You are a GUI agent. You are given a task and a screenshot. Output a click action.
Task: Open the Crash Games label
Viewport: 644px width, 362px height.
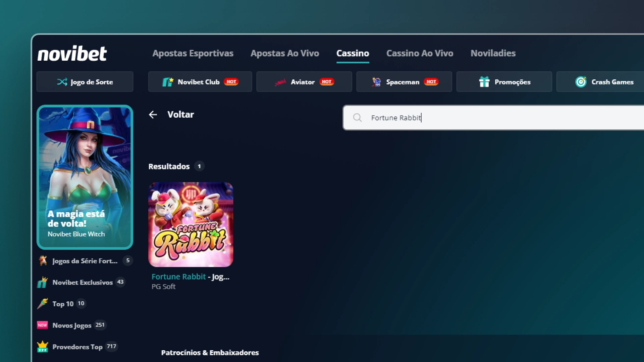coord(612,82)
